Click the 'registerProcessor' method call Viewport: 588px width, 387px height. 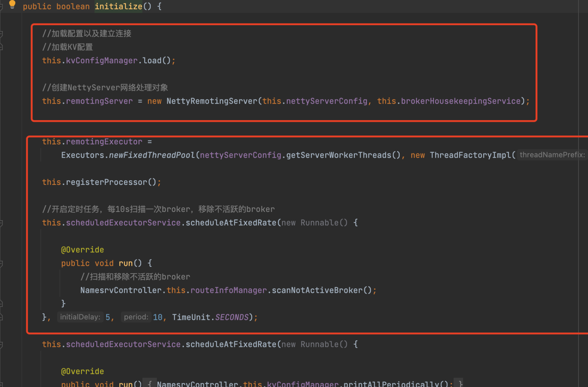click(106, 182)
